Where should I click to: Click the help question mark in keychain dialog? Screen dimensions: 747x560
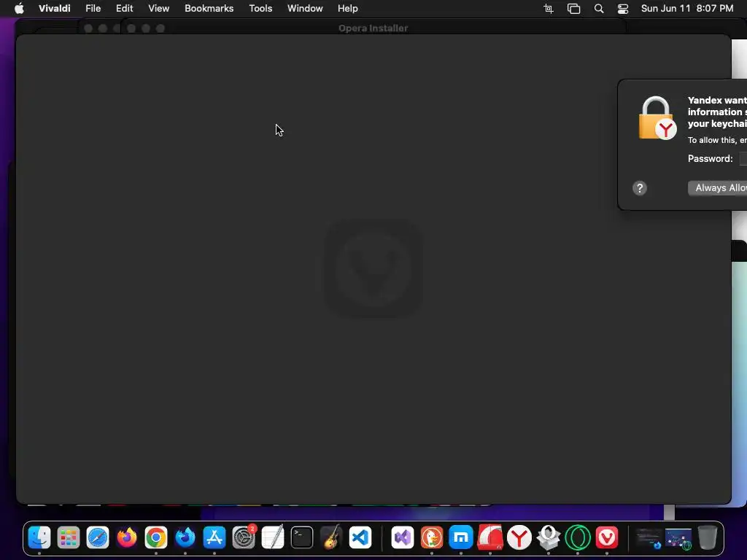coord(640,188)
